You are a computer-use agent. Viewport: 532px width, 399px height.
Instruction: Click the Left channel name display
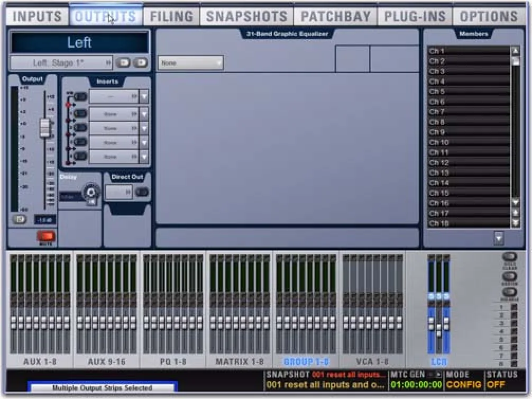pos(79,42)
